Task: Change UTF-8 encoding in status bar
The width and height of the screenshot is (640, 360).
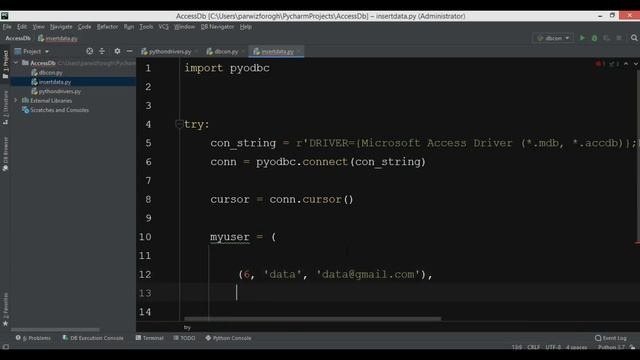Action: click(553, 347)
